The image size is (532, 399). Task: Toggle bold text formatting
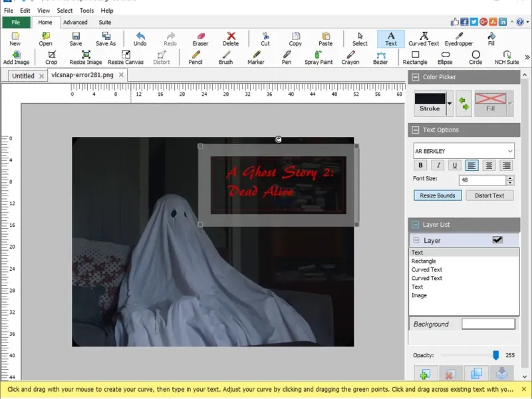[x=420, y=166]
